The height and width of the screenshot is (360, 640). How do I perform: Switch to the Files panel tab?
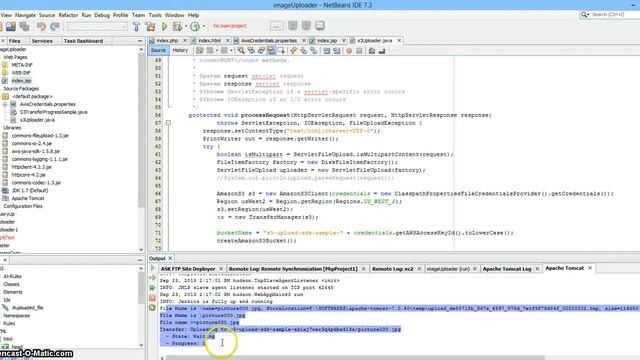click(x=15, y=41)
